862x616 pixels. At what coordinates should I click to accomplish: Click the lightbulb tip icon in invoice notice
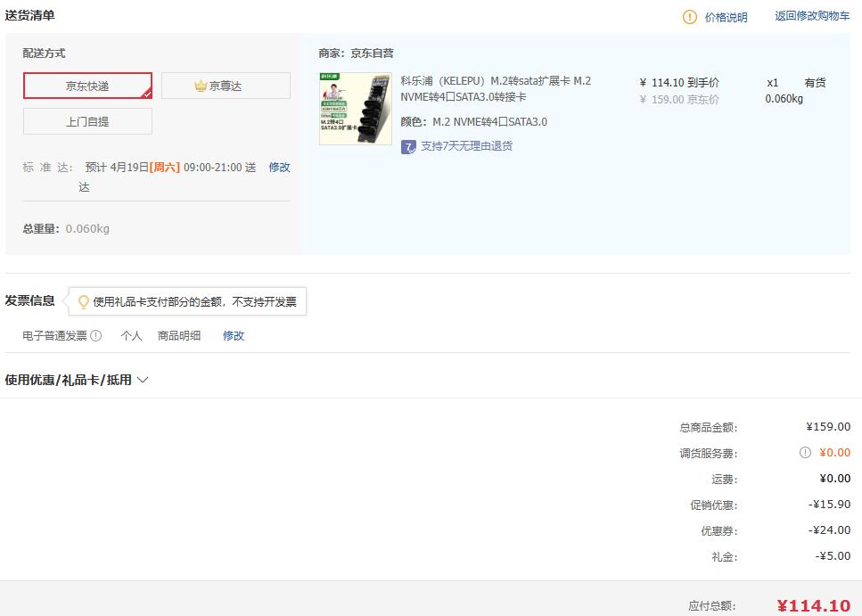tap(84, 302)
